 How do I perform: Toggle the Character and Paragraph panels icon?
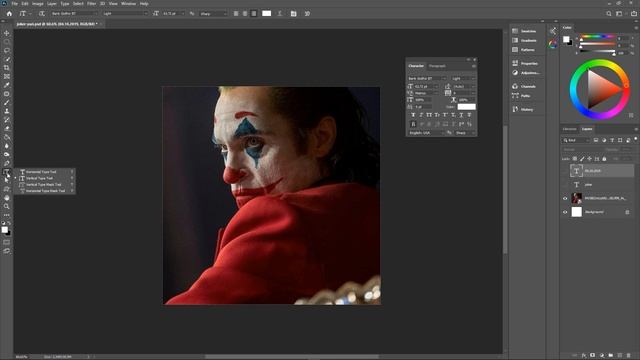click(293, 13)
